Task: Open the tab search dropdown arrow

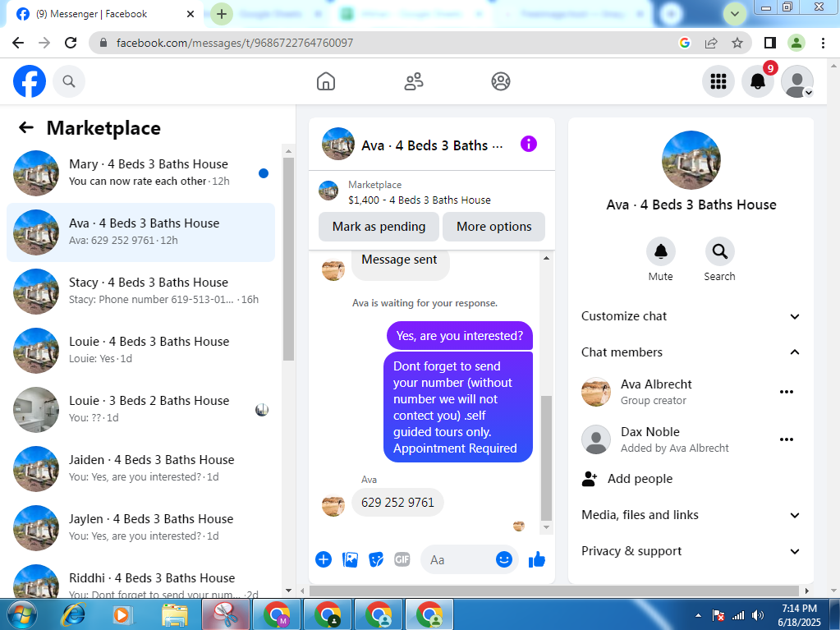Action: [735, 14]
